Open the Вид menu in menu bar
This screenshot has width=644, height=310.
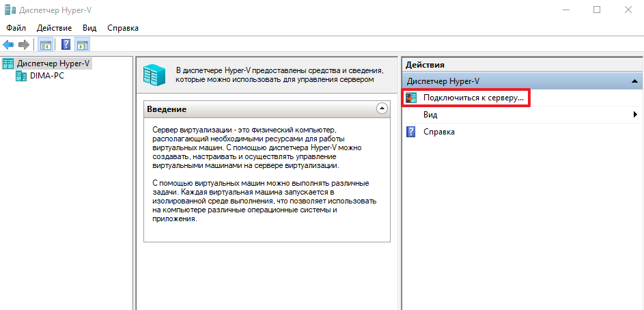click(x=89, y=28)
